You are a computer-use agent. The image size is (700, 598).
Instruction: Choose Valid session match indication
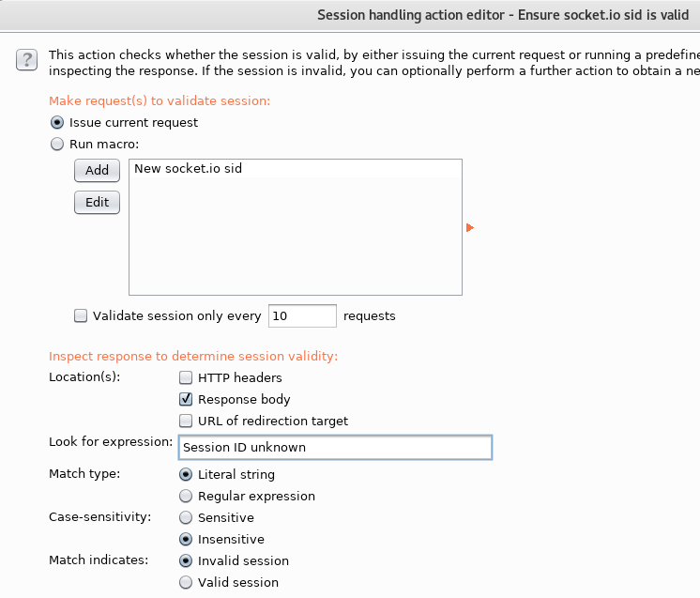click(x=186, y=582)
